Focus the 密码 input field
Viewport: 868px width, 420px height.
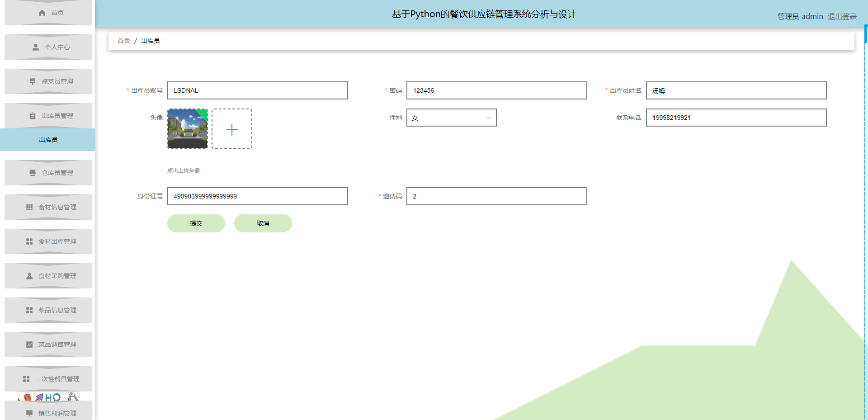coord(497,90)
